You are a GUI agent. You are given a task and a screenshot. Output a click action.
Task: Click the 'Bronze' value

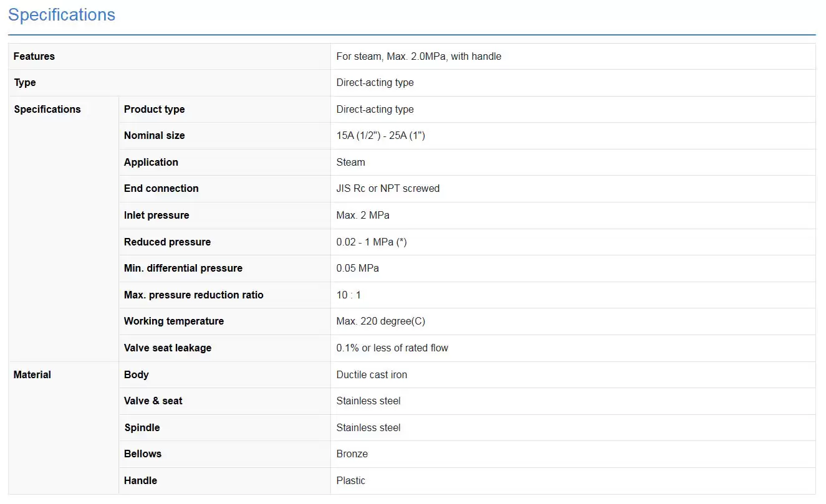pos(352,454)
